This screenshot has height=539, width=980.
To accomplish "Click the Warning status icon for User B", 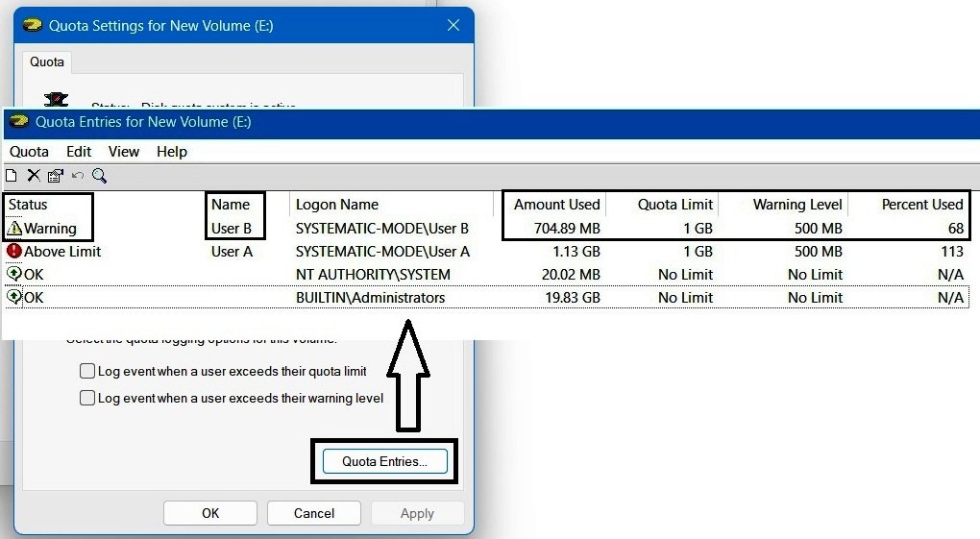I will coord(13,229).
